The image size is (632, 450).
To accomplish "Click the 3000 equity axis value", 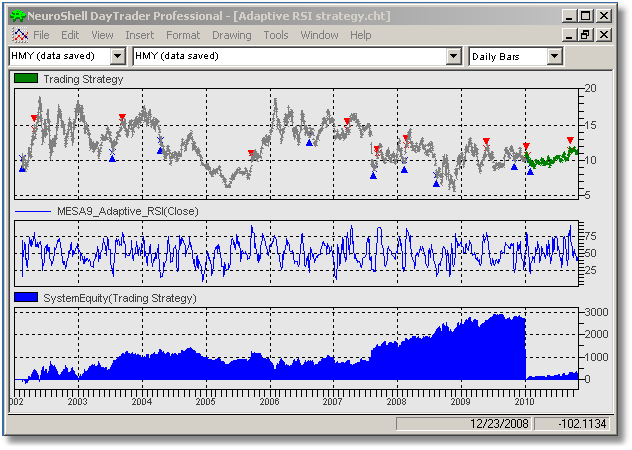I will [596, 312].
